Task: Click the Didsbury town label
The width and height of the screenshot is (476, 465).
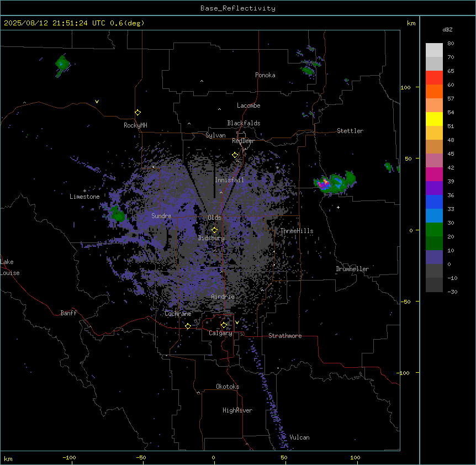Action: click(211, 238)
